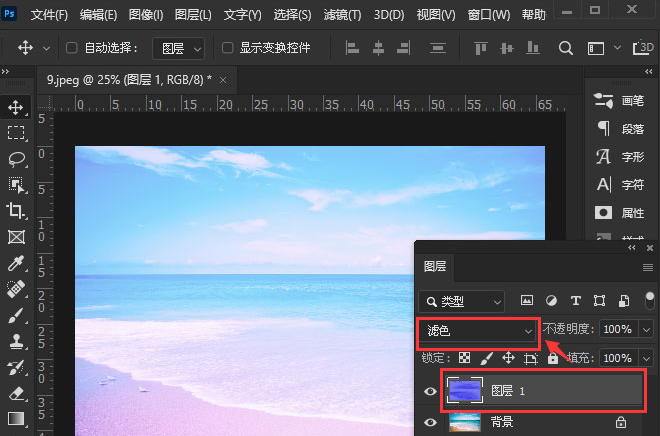Click the text layer filter icon
The height and width of the screenshot is (436, 660).
[x=575, y=301]
